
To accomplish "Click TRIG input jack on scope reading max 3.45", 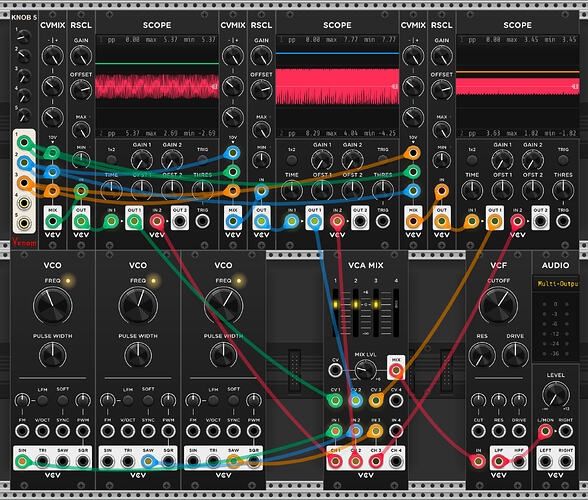I will click(563, 221).
